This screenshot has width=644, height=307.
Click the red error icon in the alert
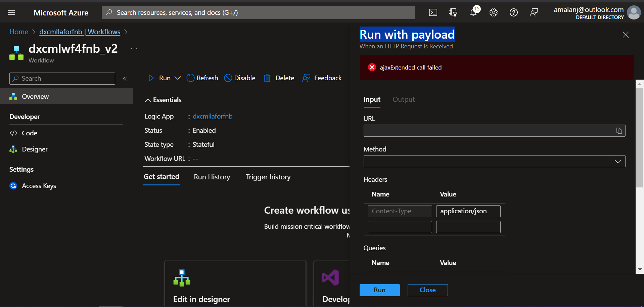click(372, 67)
